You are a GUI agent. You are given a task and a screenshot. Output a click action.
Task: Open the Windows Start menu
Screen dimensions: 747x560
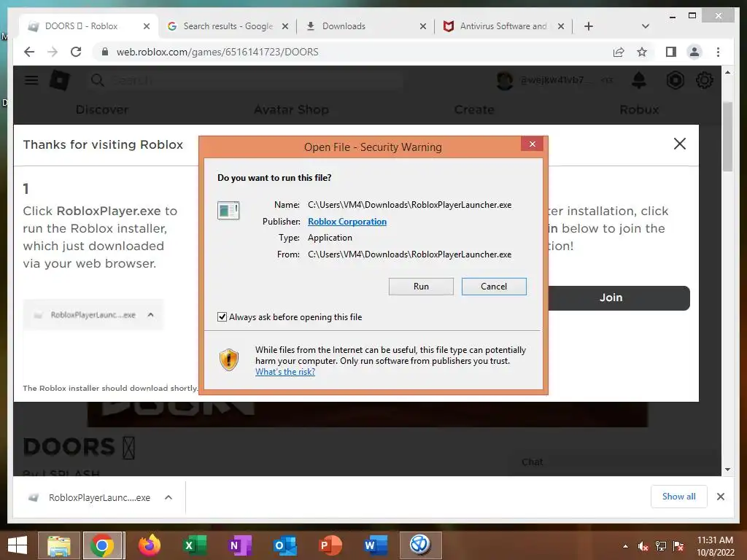(x=18, y=545)
